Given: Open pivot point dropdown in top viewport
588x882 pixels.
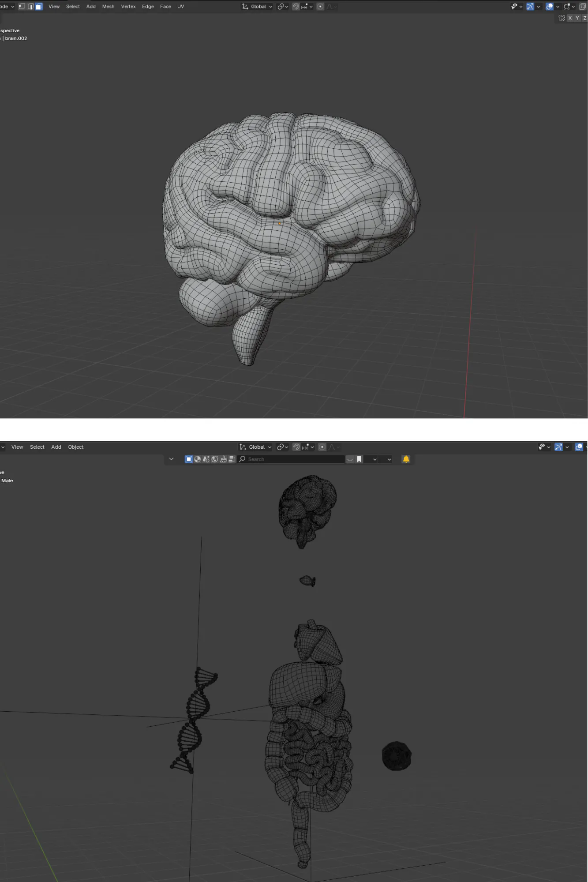Looking at the screenshot, I should [x=282, y=7].
